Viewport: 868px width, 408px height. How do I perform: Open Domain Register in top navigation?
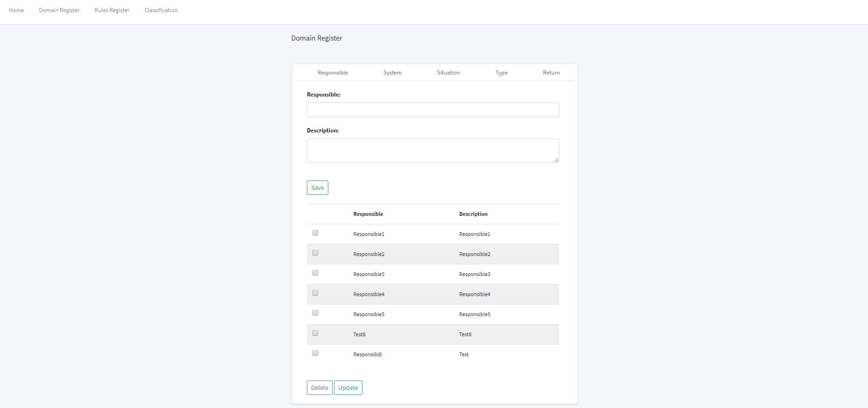pos(59,10)
